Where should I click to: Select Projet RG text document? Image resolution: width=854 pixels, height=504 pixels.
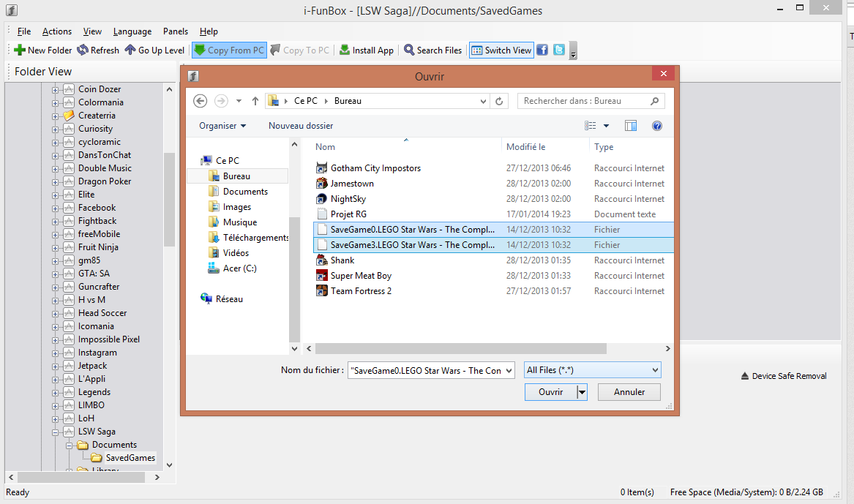348,214
